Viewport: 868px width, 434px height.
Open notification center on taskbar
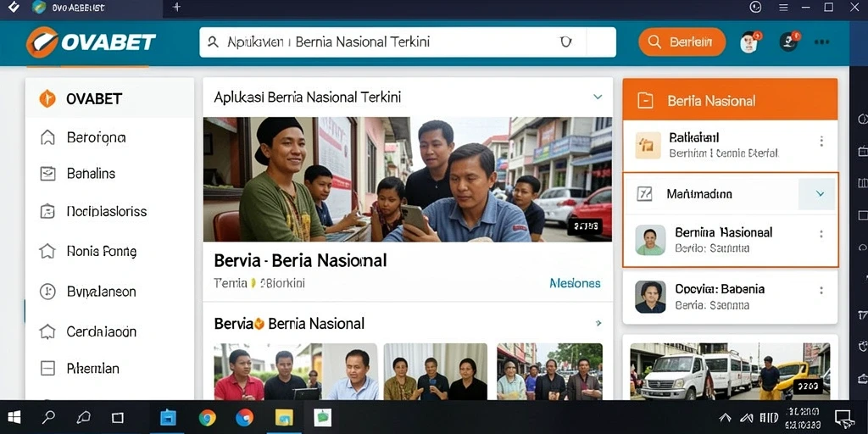click(843, 417)
